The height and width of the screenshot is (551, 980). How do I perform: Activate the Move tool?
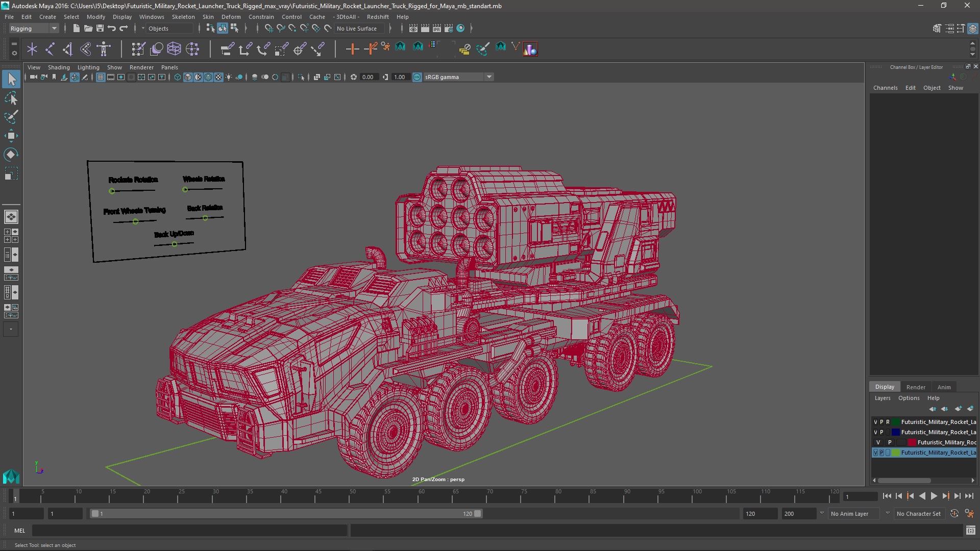pyautogui.click(x=11, y=136)
